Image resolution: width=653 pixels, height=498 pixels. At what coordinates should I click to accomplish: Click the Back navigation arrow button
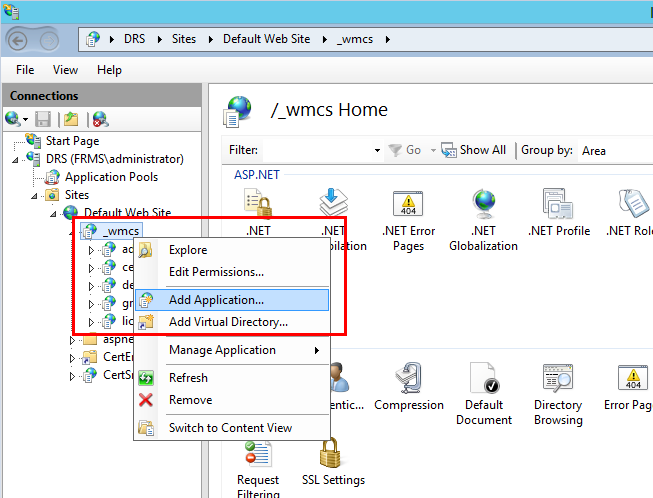coord(22,40)
